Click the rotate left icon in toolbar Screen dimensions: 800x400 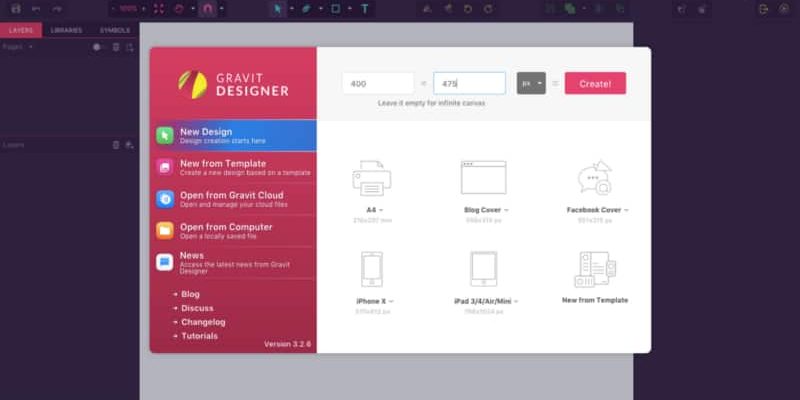pyautogui.click(x=468, y=9)
